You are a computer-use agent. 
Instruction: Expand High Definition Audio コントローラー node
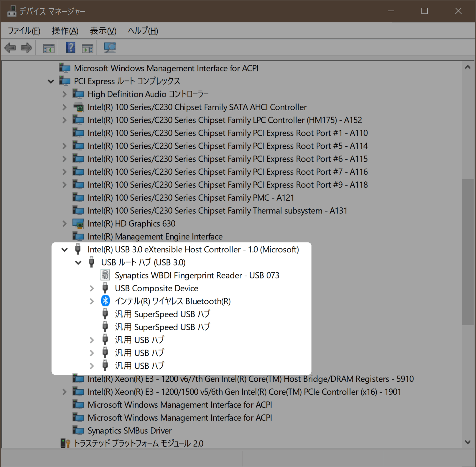click(64, 94)
